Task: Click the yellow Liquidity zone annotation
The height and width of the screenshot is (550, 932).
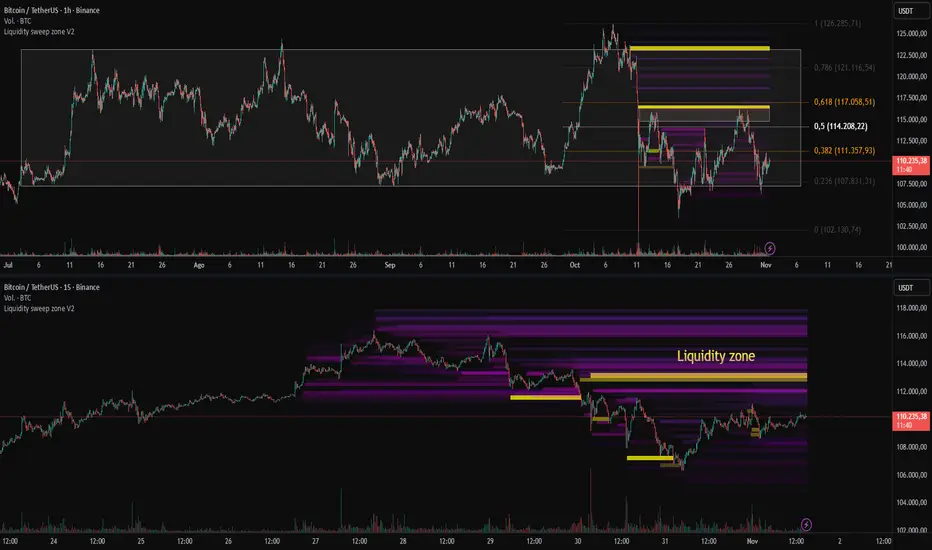Action: coord(716,356)
